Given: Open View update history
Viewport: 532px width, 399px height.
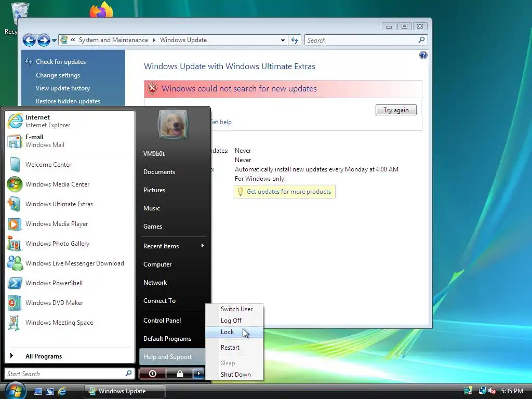Looking at the screenshot, I should click(63, 88).
